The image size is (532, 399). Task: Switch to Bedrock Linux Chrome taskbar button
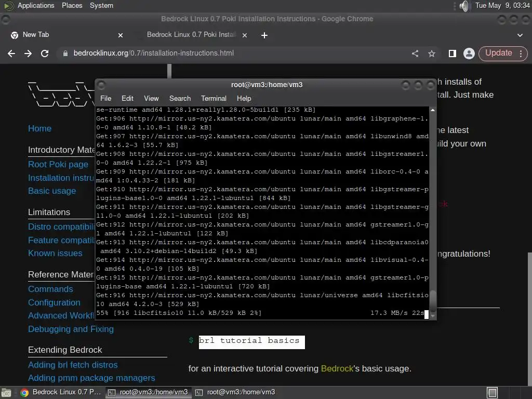(x=61, y=392)
